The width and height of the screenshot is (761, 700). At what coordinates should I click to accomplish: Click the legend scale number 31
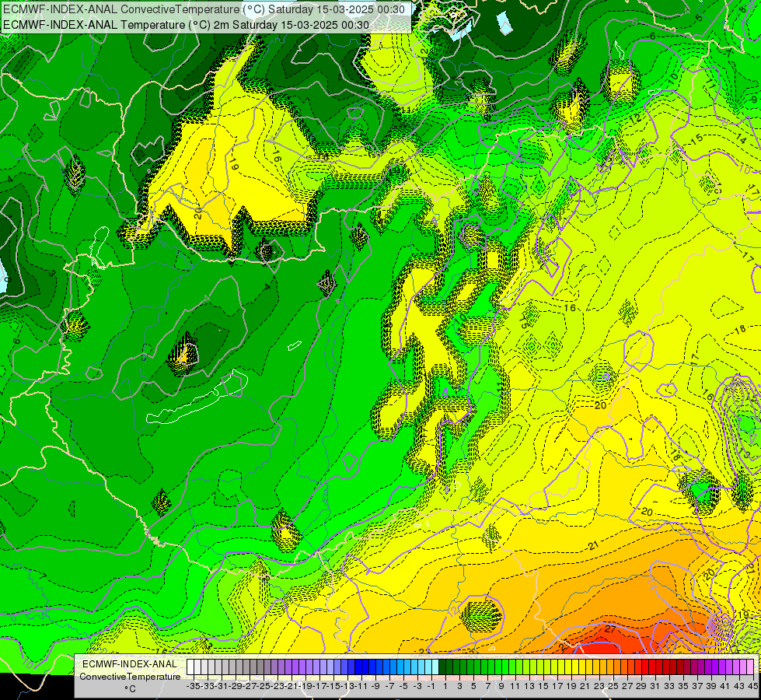pyautogui.click(x=655, y=686)
